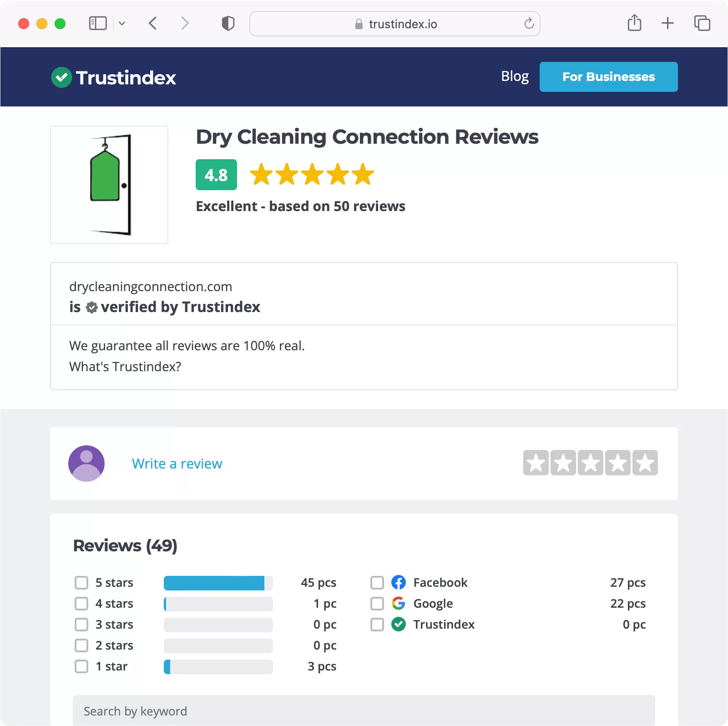Open the sidebar options chevron dropdown

(121, 23)
